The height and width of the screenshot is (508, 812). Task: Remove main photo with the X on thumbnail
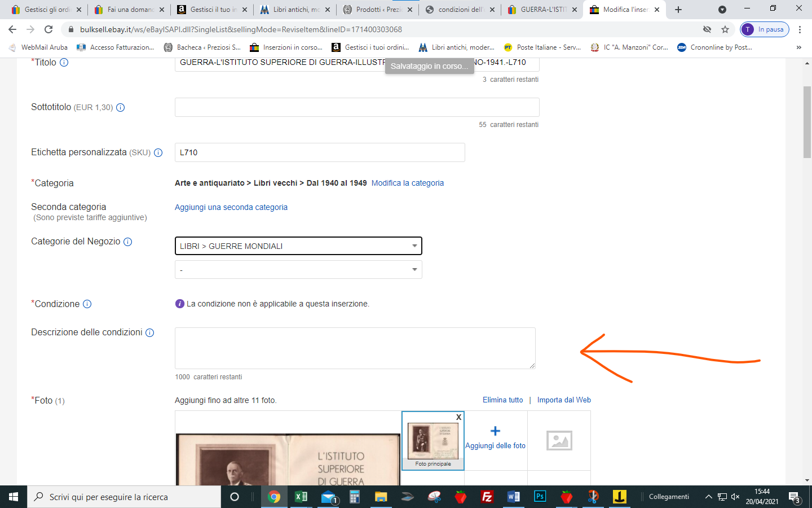(x=458, y=417)
